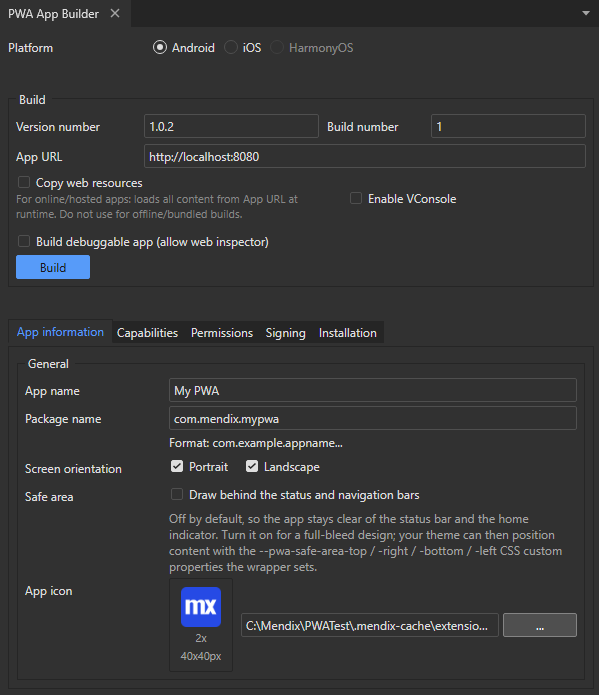Check Build debuggable app option
Image resolution: width=599 pixels, height=695 pixels.
(x=24, y=241)
